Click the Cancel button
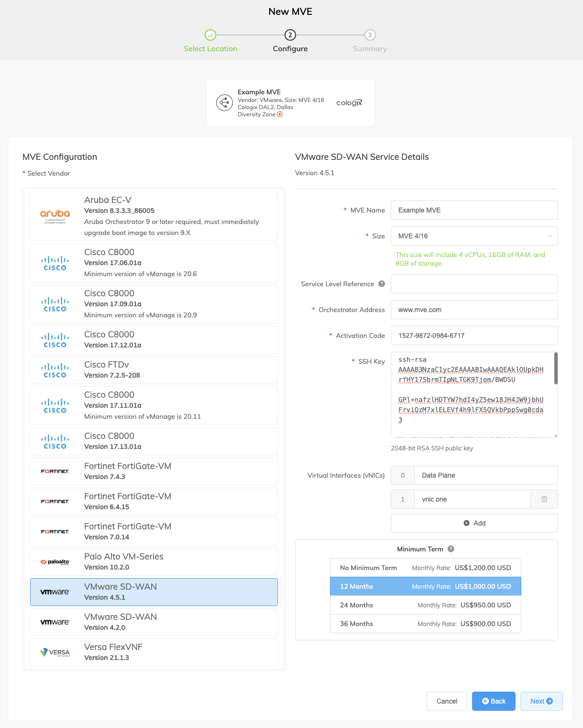The image size is (583, 728). click(447, 701)
